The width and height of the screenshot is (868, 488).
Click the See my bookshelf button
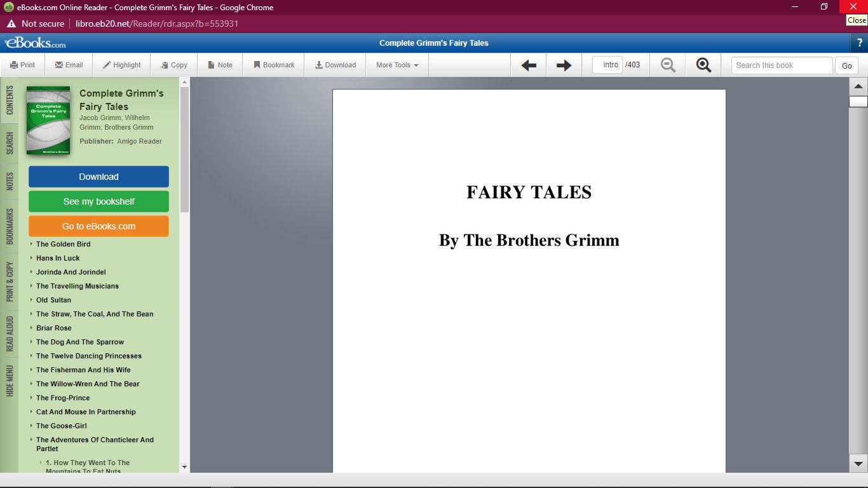[x=98, y=201]
